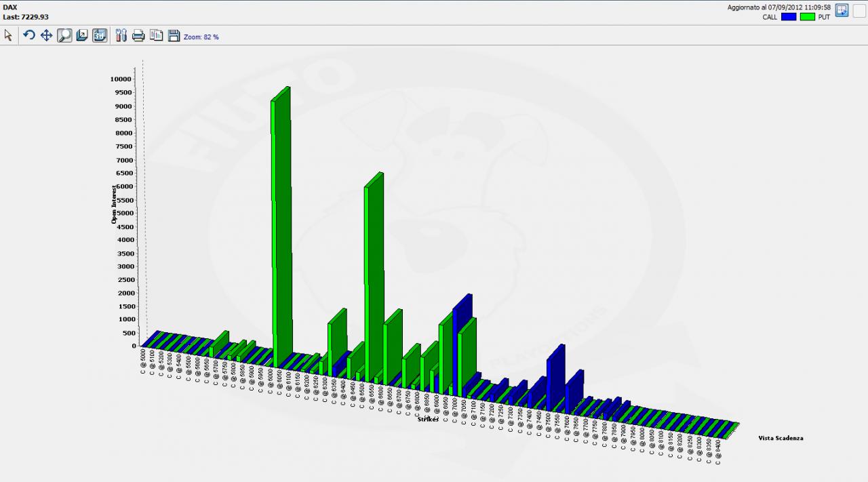Toggle the 3D view button
868x482 pixels.
tap(100, 35)
